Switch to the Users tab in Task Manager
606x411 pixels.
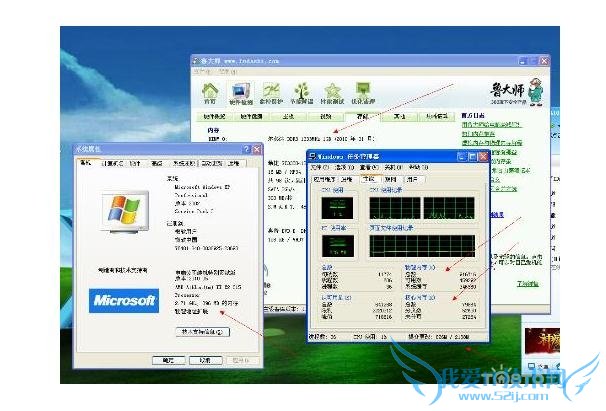[413, 179]
